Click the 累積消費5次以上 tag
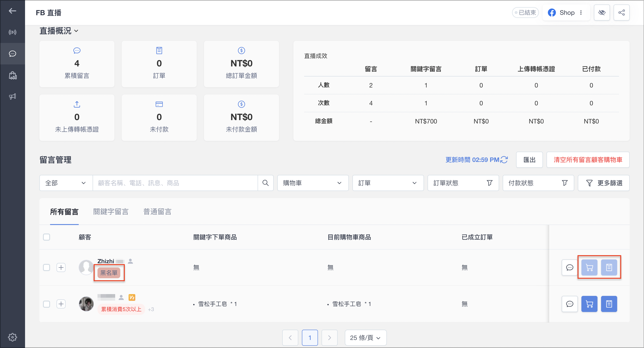Screen dimensions: 644x348 point(121,309)
